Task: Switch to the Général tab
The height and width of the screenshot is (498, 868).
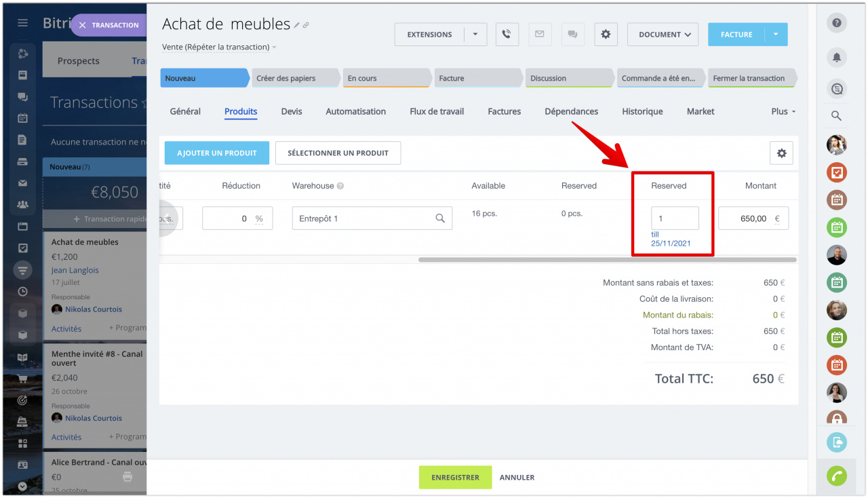Action: coord(184,111)
